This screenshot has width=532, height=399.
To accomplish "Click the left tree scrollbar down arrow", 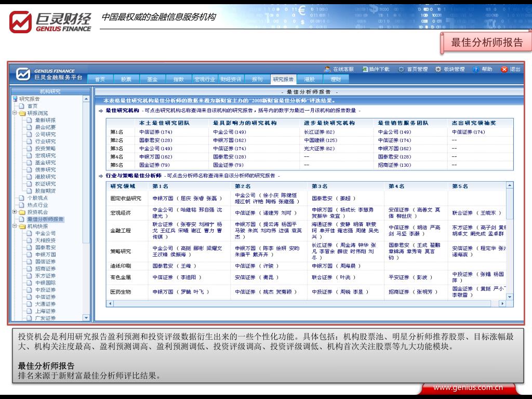I will point(86,318).
